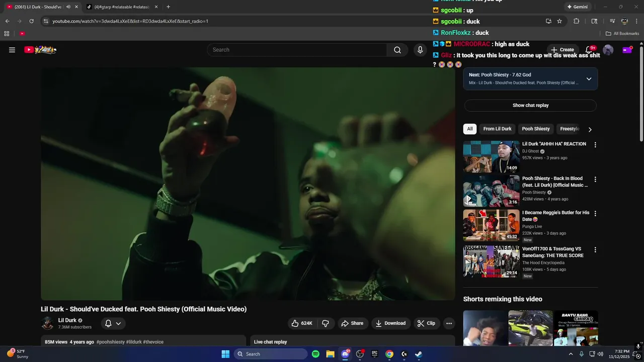Share the video
644x362 pixels.
pos(352,323)
